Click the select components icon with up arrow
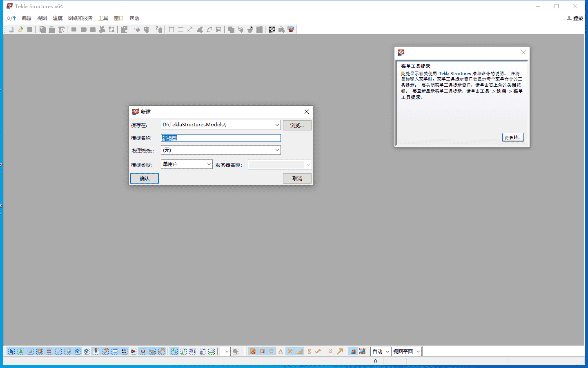588x368 pixels. tap(183, 351)
